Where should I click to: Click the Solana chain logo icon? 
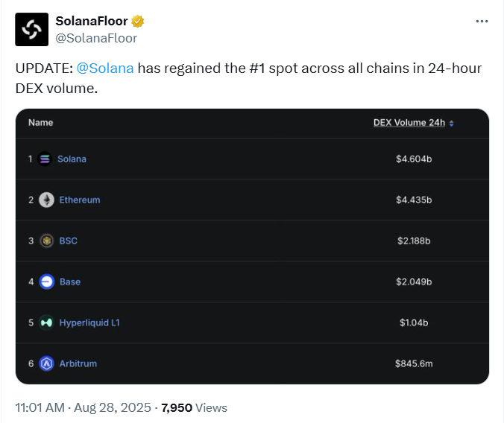(45, 159)
